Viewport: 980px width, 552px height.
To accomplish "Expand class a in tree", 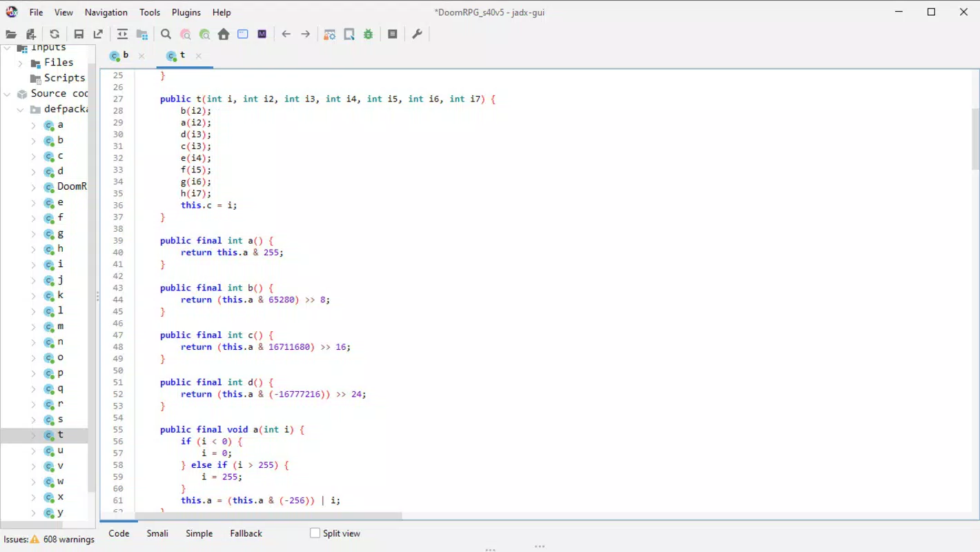I will 34,126.
